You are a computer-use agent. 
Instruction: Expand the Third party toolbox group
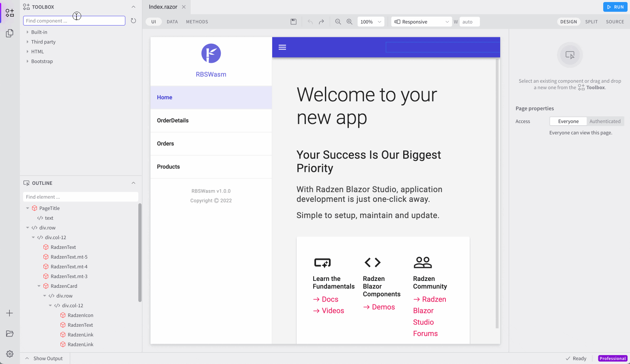[x=28, y=42]
